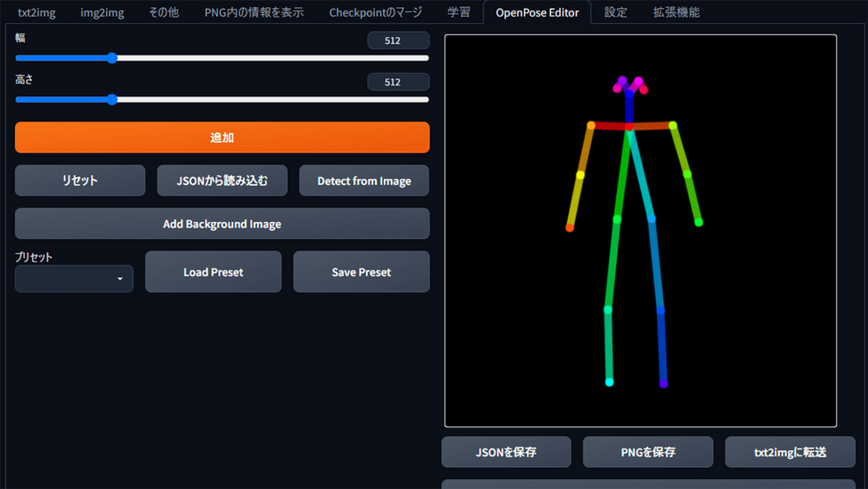Click the txt2imgに転送 button
Image resolution: width=868 pixels, height=489 pixels.
click(x=790, y=452)
